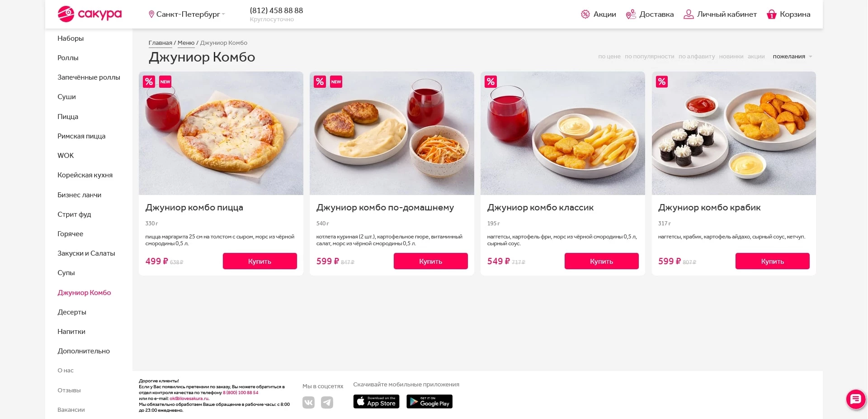Open the Пицца menu category

pyautogui.click(x=68, y=117)
